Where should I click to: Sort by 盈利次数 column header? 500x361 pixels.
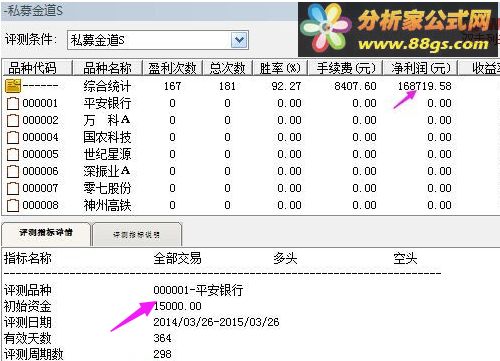[x=173, y=68]
